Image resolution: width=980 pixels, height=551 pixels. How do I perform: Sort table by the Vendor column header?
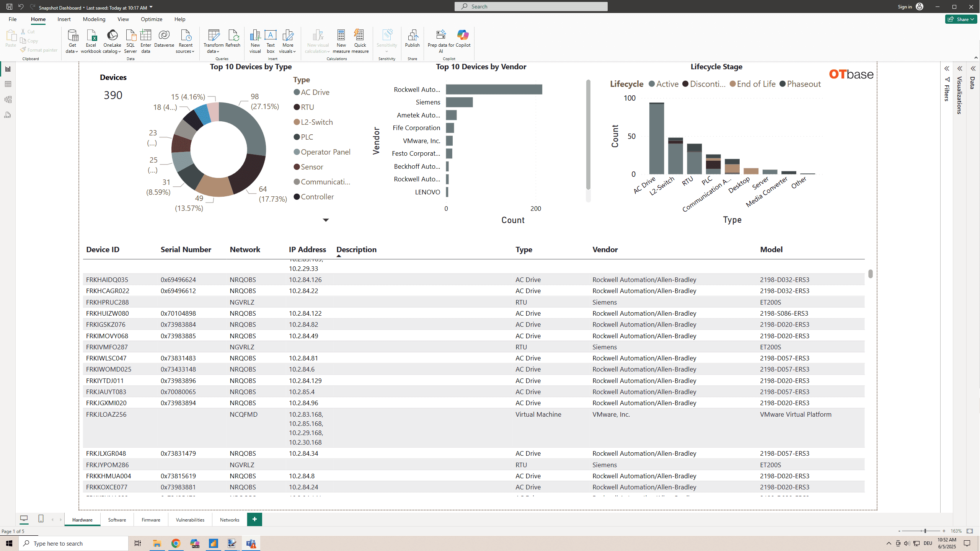tap(605, 249)
